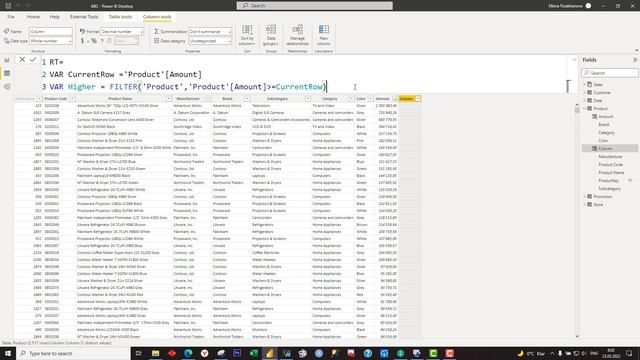Switch to Model view in sidebar
The image size is (640, 360).
[7, 87]
